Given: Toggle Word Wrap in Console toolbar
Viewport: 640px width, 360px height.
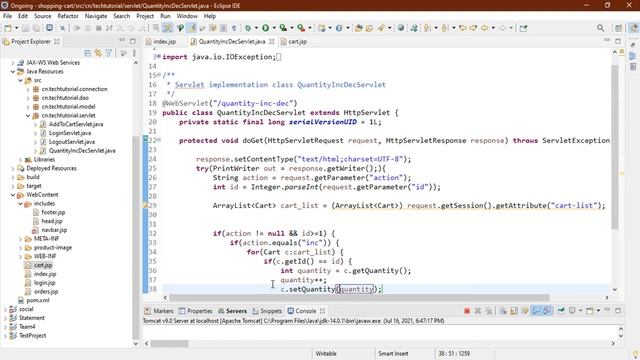Looking at the screenshot, I should (525, 311).
